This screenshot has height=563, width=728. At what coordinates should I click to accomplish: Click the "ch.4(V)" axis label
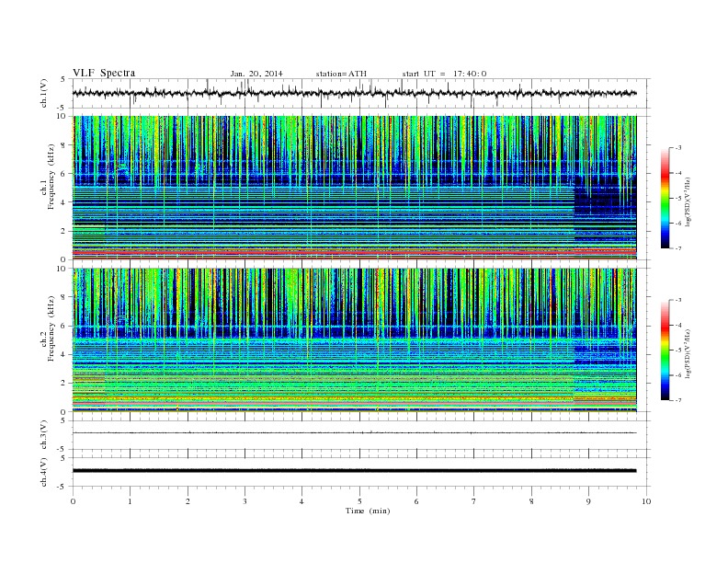coord(44,472)
